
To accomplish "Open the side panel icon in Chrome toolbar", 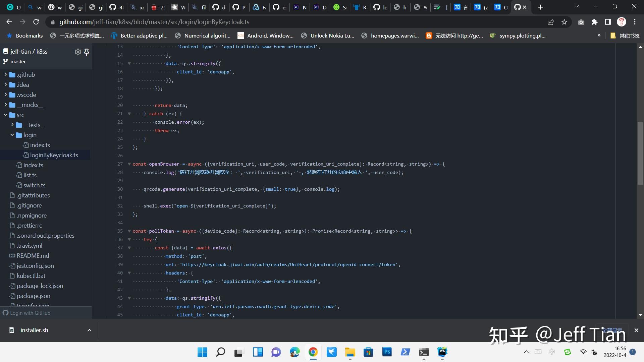I will (608, 22).
